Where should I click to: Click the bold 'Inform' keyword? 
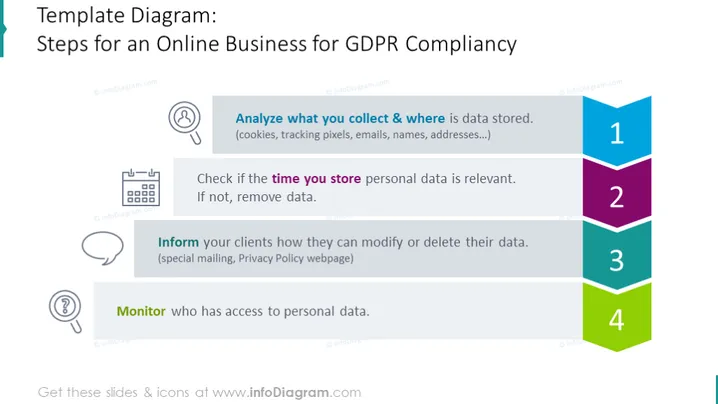click(178, 242)
